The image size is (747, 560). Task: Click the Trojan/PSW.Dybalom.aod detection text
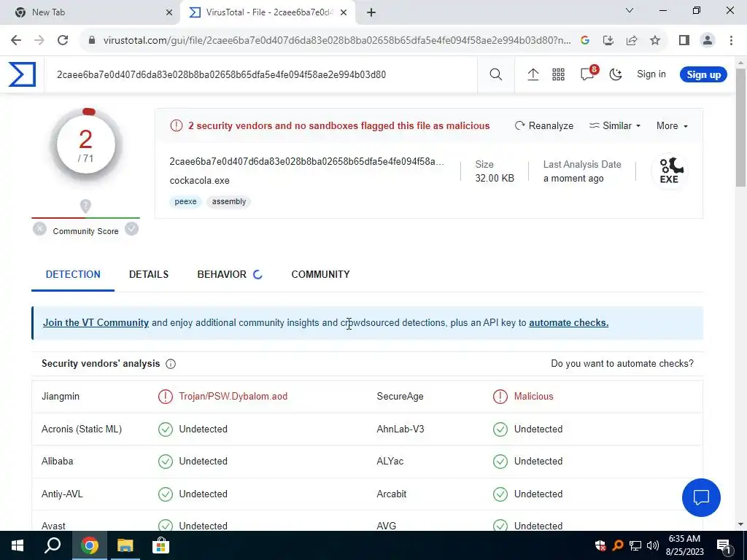click(233, 396)
